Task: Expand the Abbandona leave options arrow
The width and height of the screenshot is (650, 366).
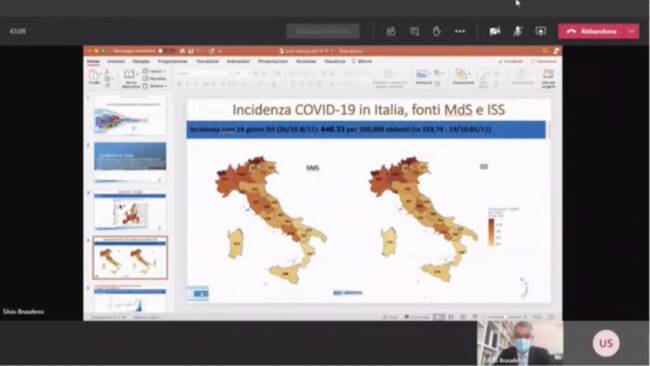Action: pos(632,32)
